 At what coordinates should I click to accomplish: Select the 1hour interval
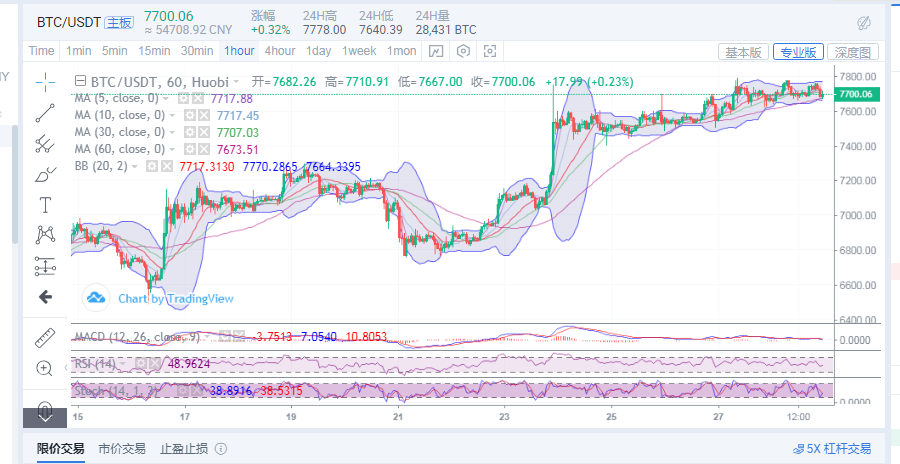tap(239, 51)
